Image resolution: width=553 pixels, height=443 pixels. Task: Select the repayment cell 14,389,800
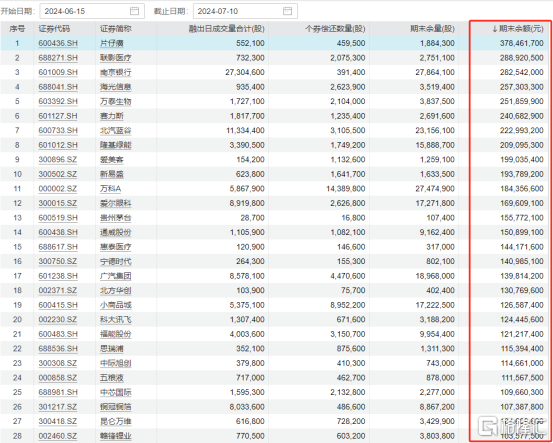click(x=346, y=189)
